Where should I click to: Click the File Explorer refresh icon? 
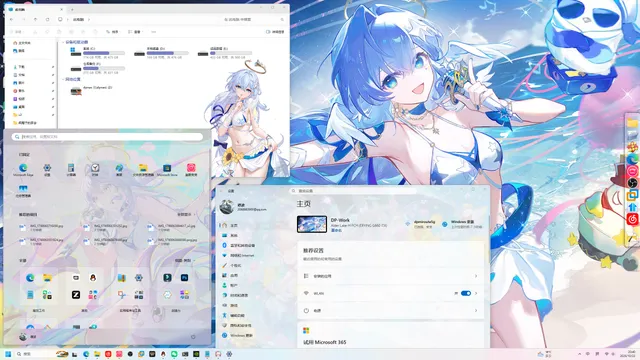coord(47,20)
